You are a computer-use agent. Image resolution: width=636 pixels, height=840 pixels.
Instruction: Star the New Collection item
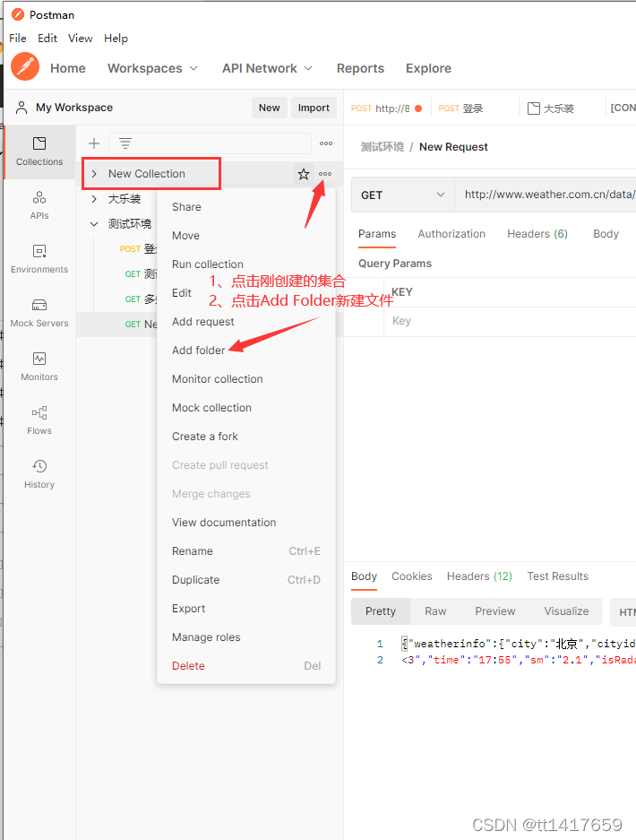304,174
